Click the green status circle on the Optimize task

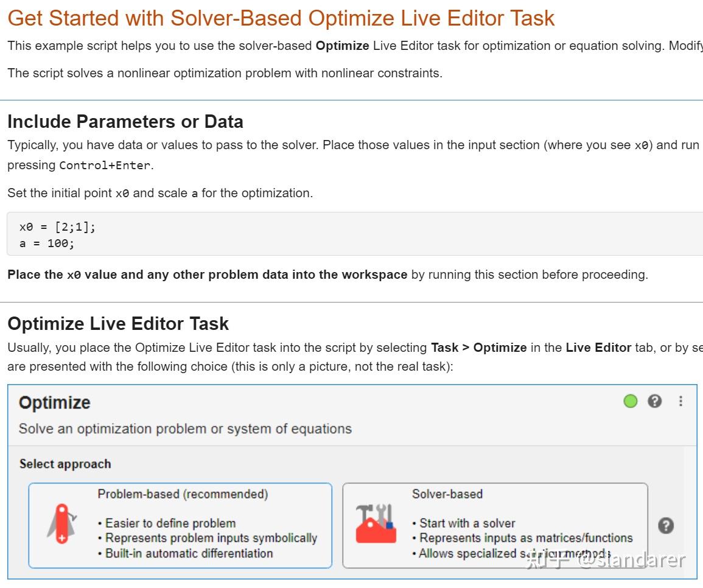pos(631,401)
